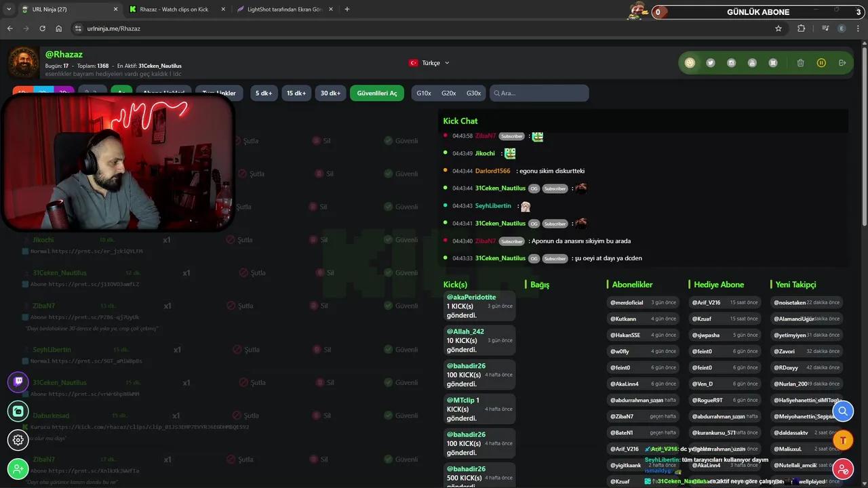Open Chrome three-dot menu
The height and width of the screenshot is (488, 868).
859,28
